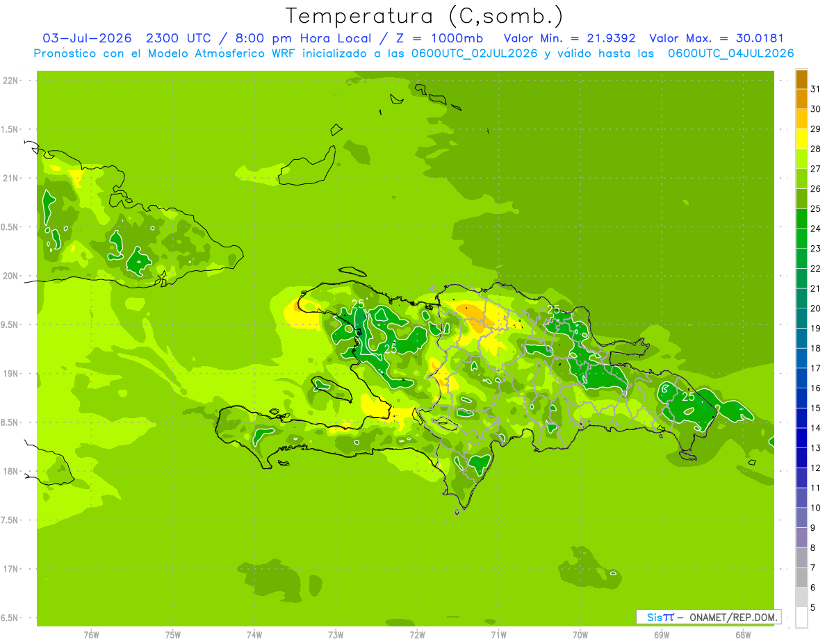Click the "0.5N" latitude axis label

(x=10, y=227)
